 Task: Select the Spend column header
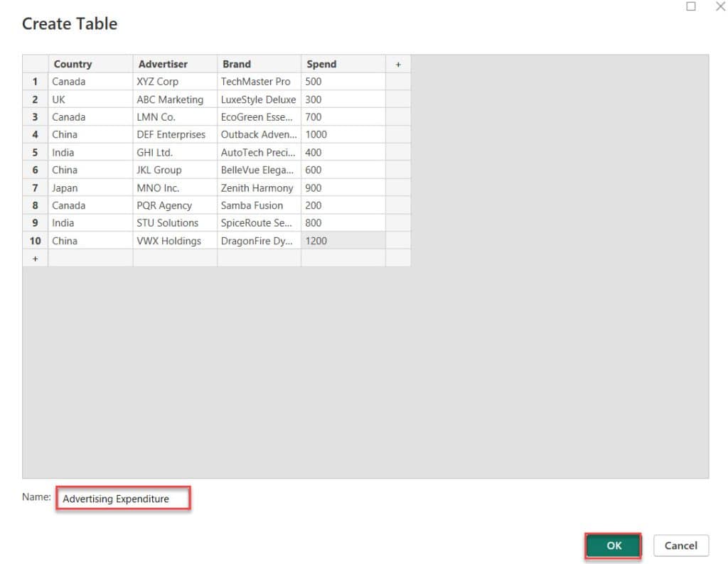343,64
